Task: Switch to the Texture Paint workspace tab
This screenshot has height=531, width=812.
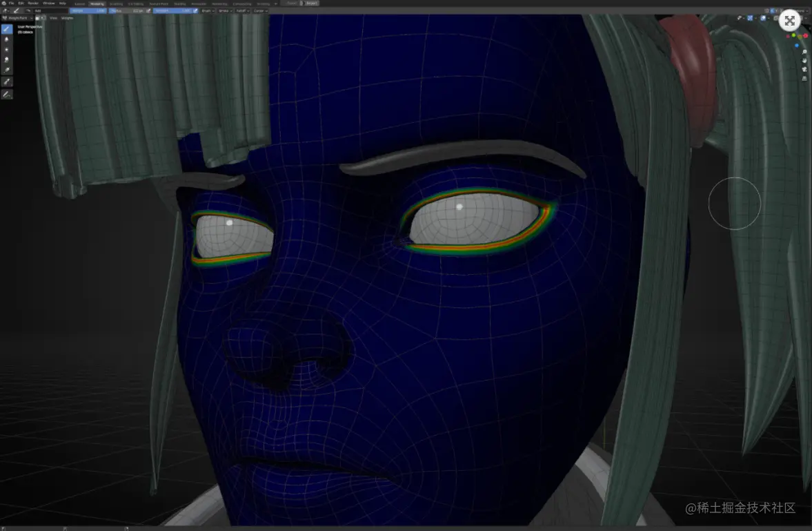Action: pos(159,3)
